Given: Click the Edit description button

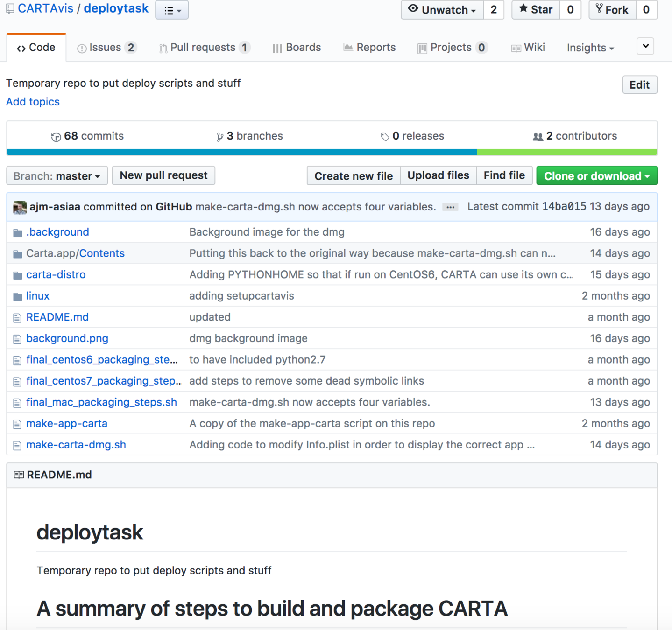Looking at the screenshot, I should [x=639, y=84].
